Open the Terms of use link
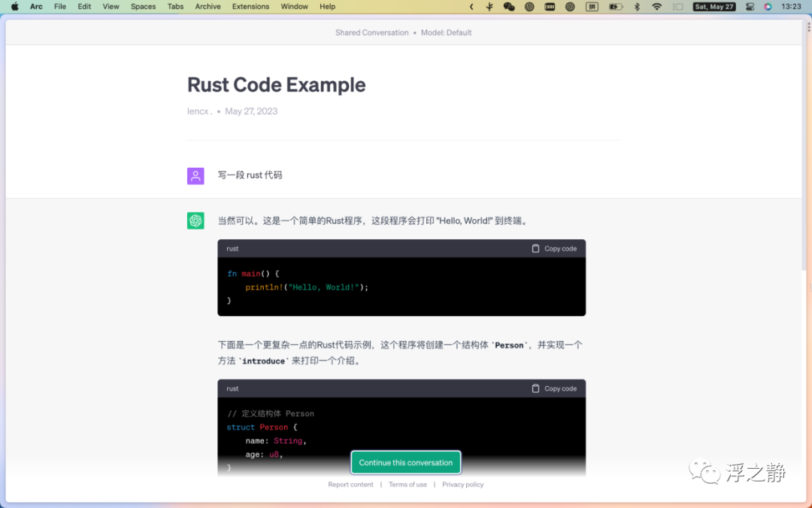This screenshot has width=812, height=508. click(x=408, y=485)
